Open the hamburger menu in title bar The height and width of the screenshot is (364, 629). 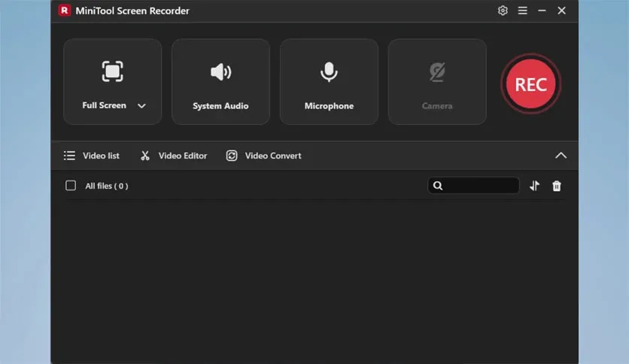coord(522,11)
